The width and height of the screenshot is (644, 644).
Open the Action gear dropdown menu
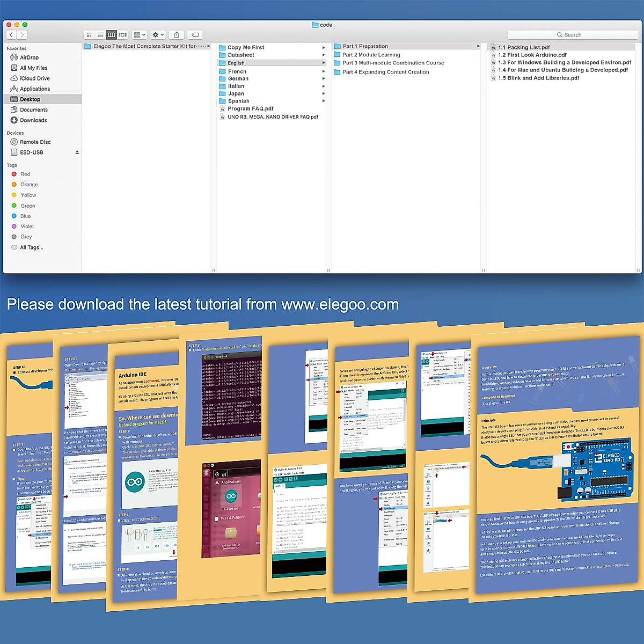click(x=158, y=35)
